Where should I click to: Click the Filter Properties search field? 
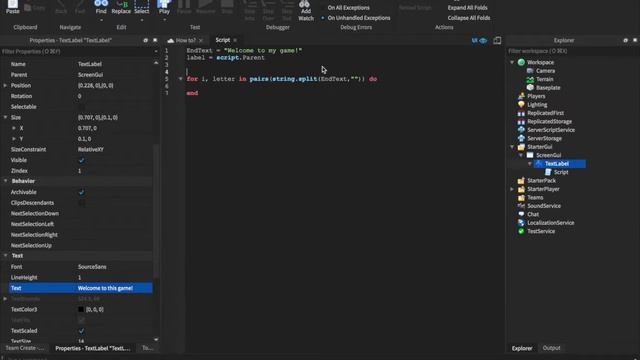78,52
